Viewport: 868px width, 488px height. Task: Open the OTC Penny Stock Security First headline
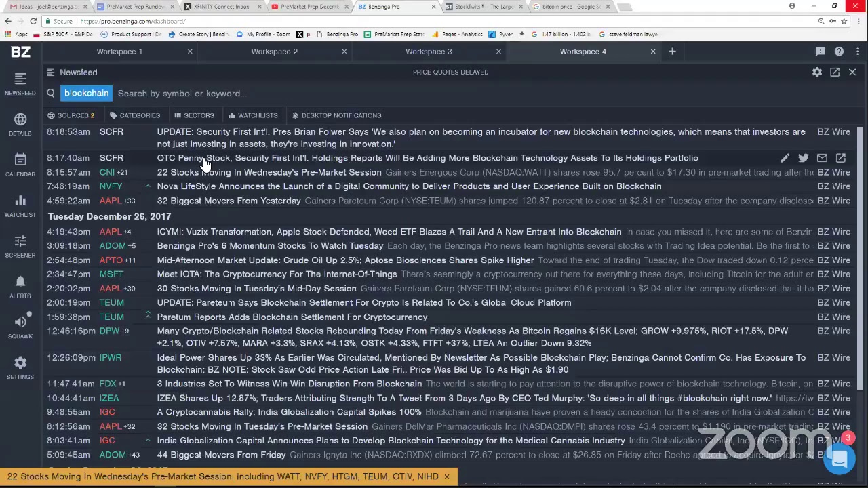click(x=427, y=158)
